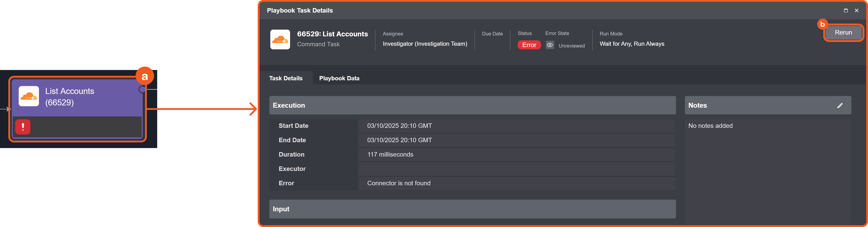This screenshot has width=868, height=227.
Task: Maximize the Playbook Task Details window
Action: point(846,10)
